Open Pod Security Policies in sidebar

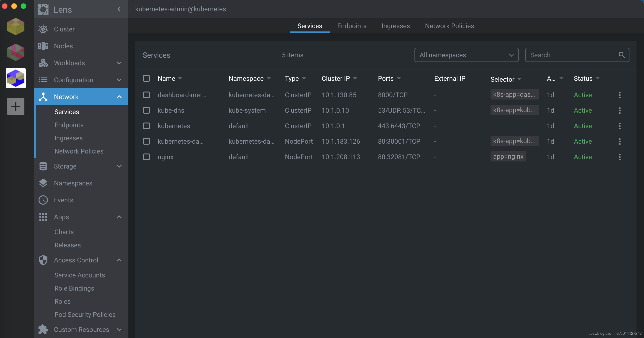[x=85, y=315]
